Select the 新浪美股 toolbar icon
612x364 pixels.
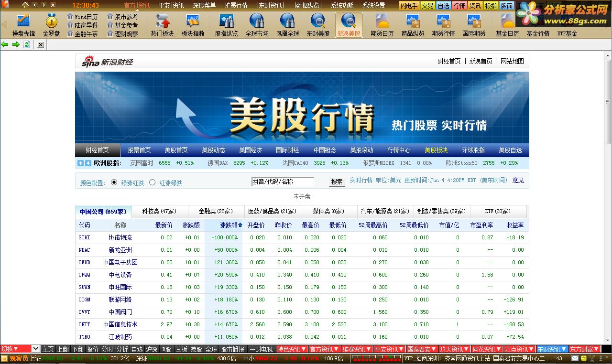point(349,25)
